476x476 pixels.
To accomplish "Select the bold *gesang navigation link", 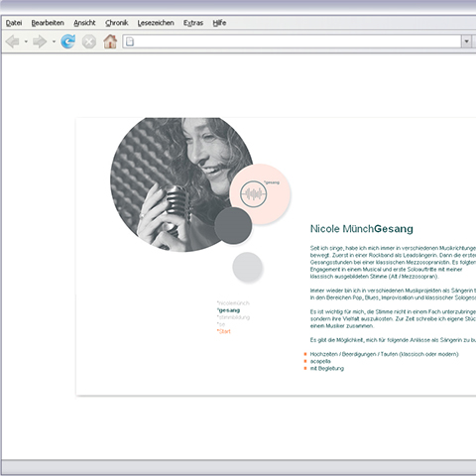I will click(x=228, y=310).
